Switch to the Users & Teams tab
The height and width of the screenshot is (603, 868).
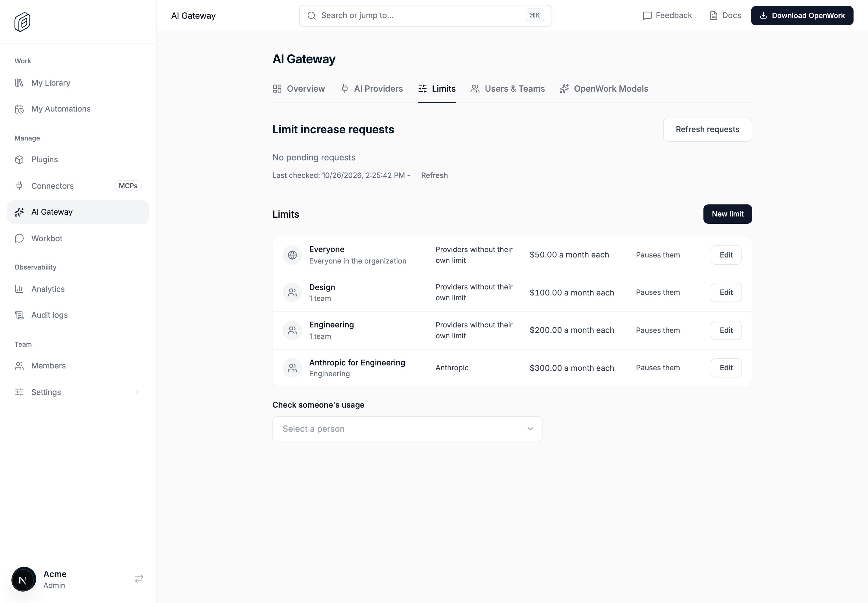(x=508, y=89)
